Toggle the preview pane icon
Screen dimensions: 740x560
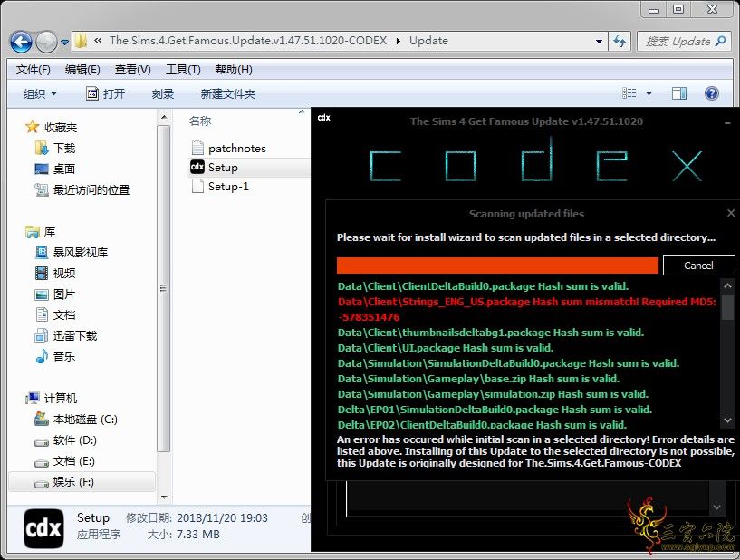coord(679,93)
